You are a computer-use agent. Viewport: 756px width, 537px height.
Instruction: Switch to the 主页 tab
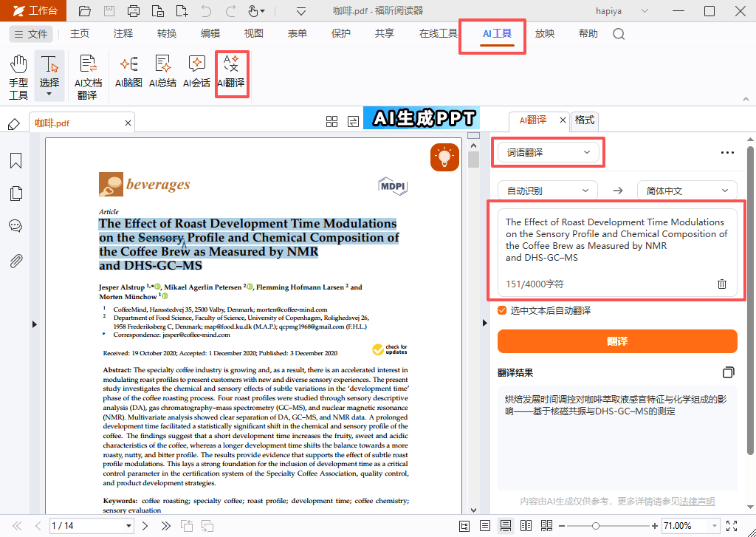pos(80,33)
